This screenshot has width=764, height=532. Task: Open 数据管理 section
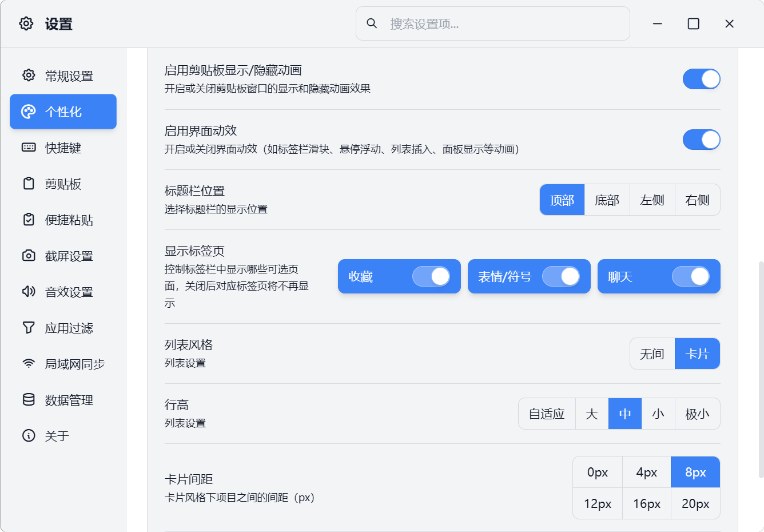(63, 400)
